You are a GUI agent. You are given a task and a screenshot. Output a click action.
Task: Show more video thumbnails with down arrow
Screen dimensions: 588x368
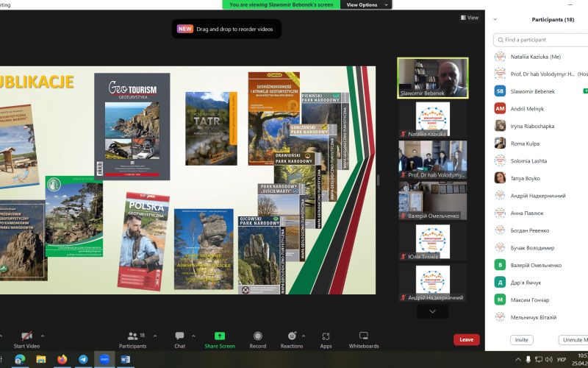432,311
